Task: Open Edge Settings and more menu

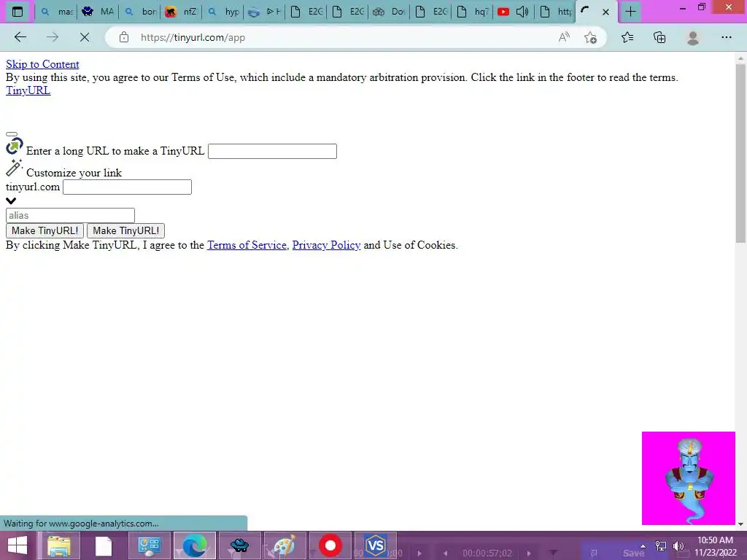Action: [726, 37]
